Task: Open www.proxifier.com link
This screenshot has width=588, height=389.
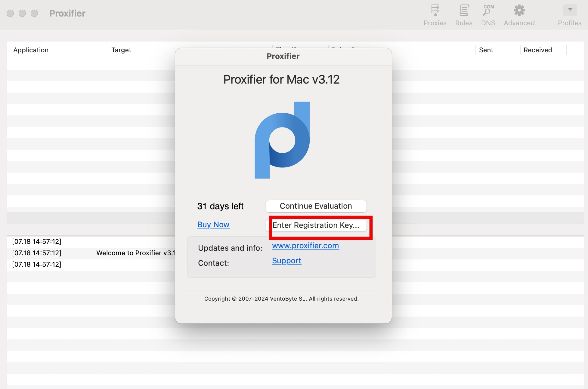Action: 305,246
